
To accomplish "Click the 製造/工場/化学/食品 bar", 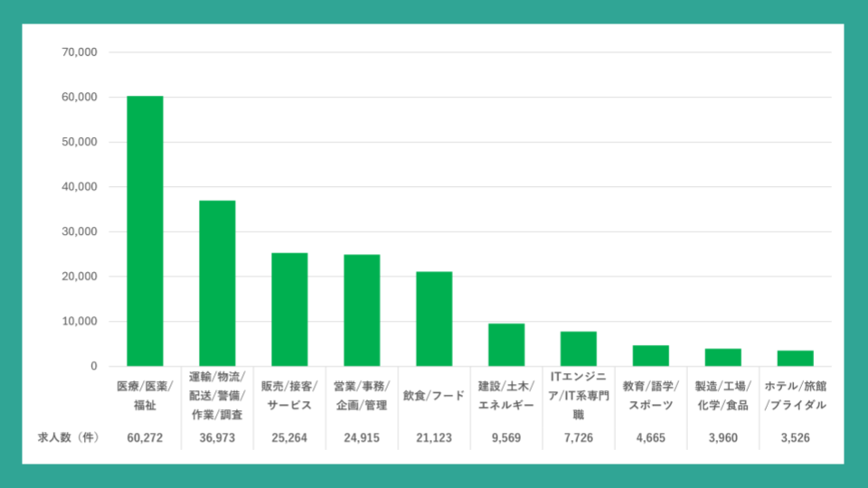I will coord(722,357).
